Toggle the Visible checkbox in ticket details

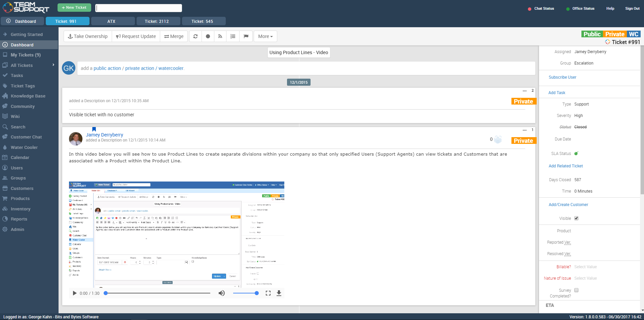[x=576, y=218]
